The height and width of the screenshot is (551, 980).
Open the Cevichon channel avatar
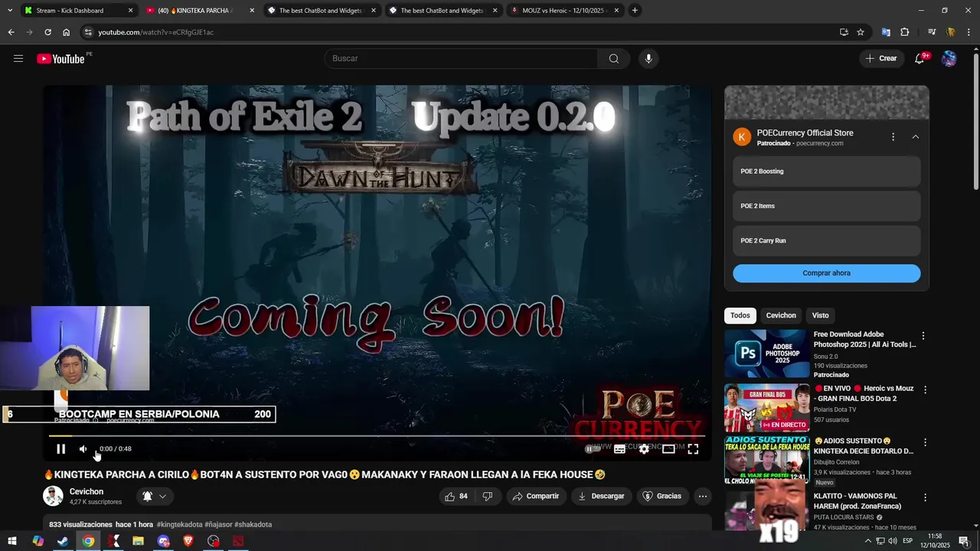53,497
